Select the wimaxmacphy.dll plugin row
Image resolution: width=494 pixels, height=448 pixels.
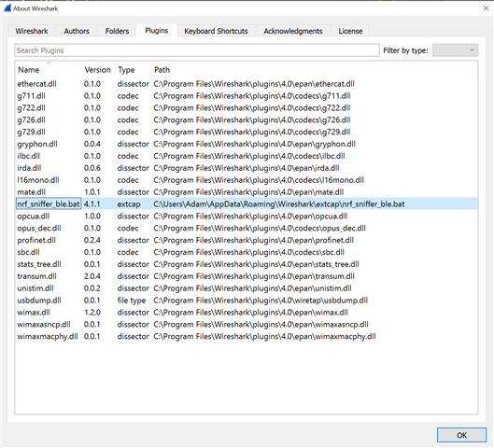pyautogui.click(x=247, y=336)
